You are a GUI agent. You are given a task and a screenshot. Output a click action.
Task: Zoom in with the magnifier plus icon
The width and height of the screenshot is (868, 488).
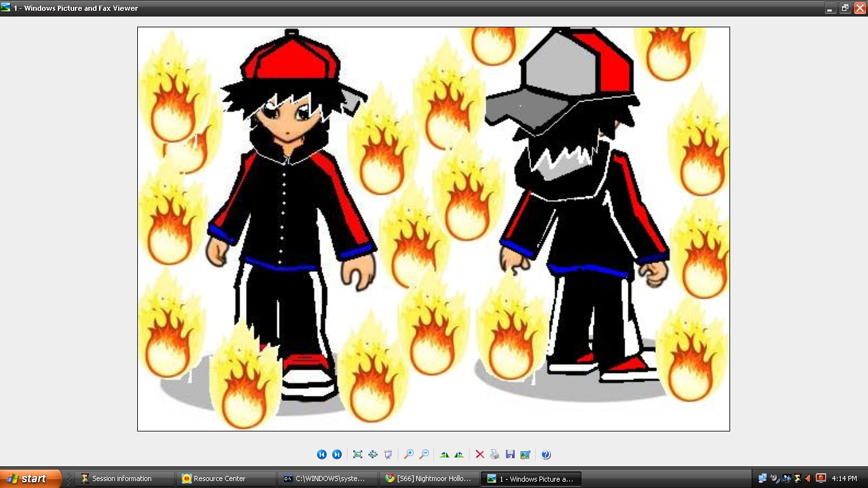(409, 454)
